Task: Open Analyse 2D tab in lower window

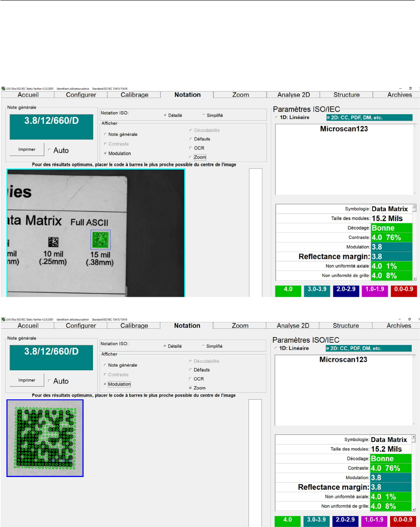Action: click(293, 325)
